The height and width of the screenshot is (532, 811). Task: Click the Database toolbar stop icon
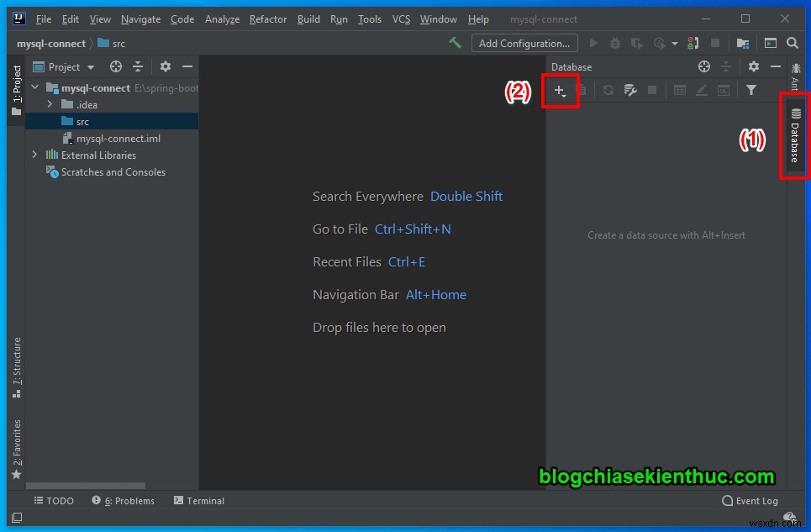click(652, 91)
